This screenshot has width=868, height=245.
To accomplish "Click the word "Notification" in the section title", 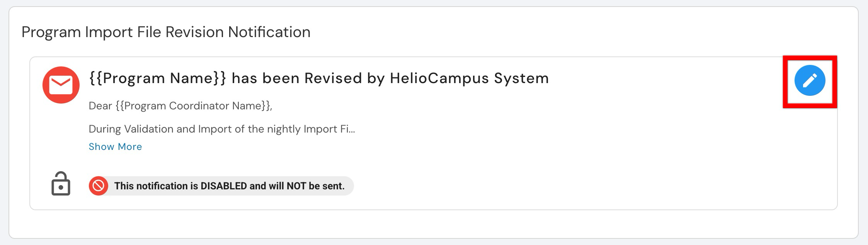I will pos(269,32).
